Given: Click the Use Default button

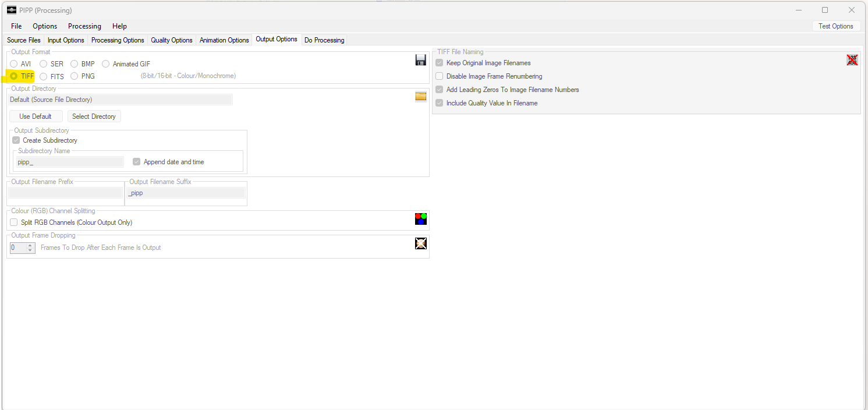Looking at the screenshot, I should point(36,116).
